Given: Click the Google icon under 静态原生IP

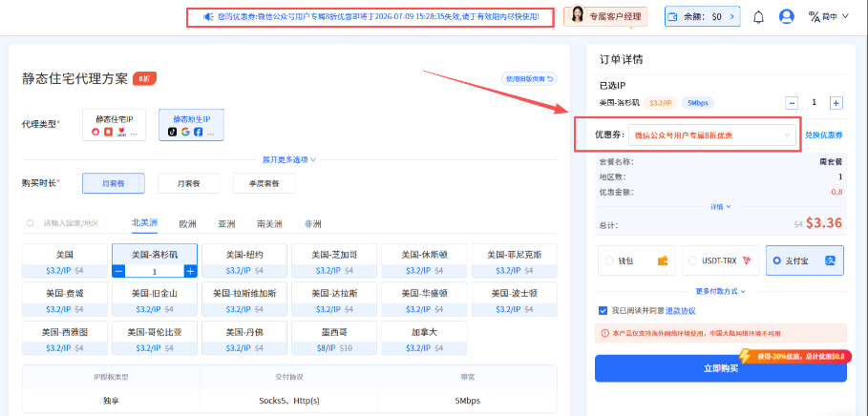Looking at the screenshot, I should coord(185,132).
